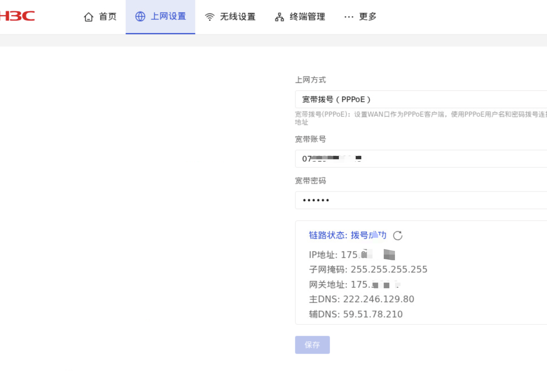
Task: Click the three-dots more icon
Action: click(349, 17)
